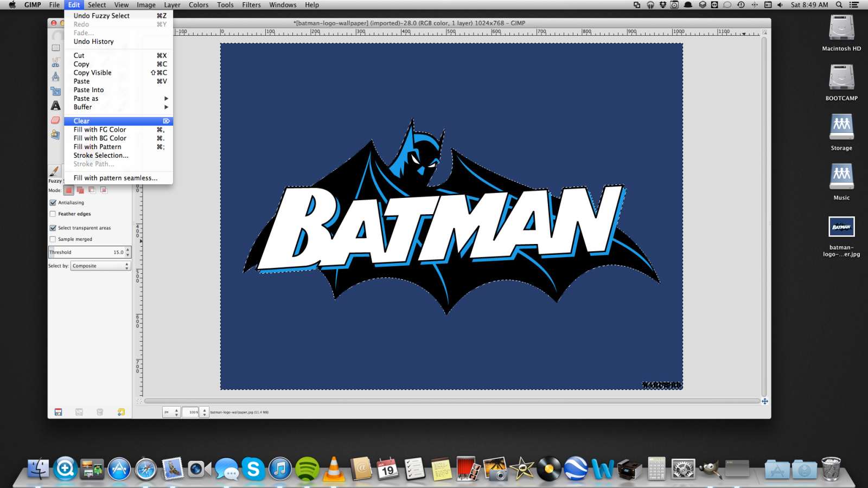Choose the Eraser tool
Viewport: 868px width, 488px height.
(x=56, y=120)
